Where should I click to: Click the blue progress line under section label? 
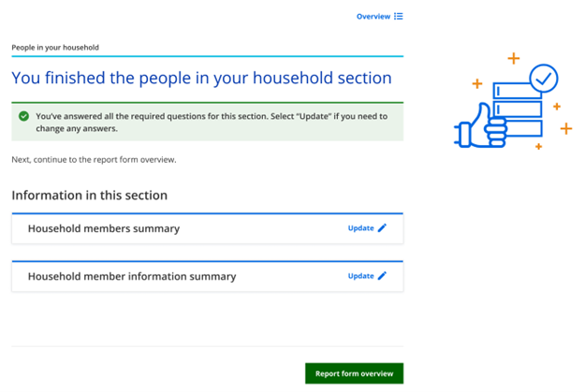click(207, 57)
